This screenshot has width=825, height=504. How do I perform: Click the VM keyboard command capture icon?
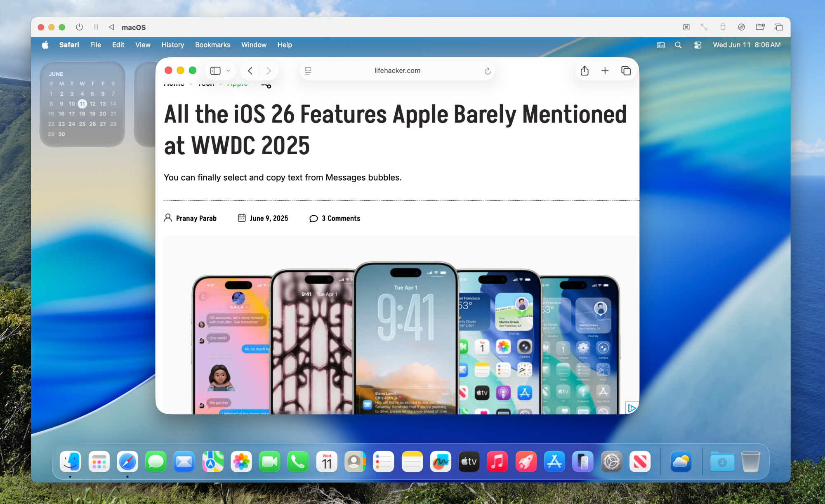pos(686,27)
